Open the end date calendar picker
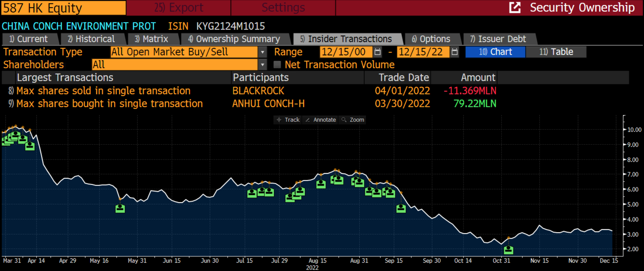The height and width of the screenshot is (271, 644). pyautogui.click(x=454, y=52)
